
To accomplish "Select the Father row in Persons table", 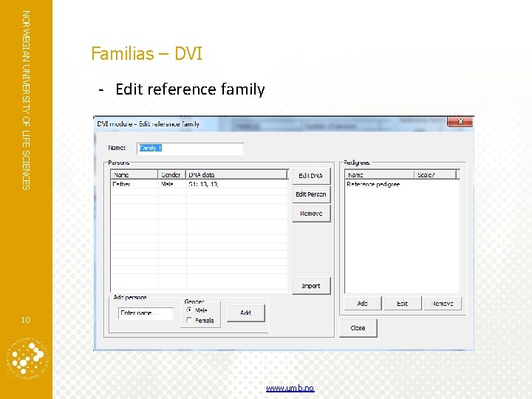I will pos(199,184).
